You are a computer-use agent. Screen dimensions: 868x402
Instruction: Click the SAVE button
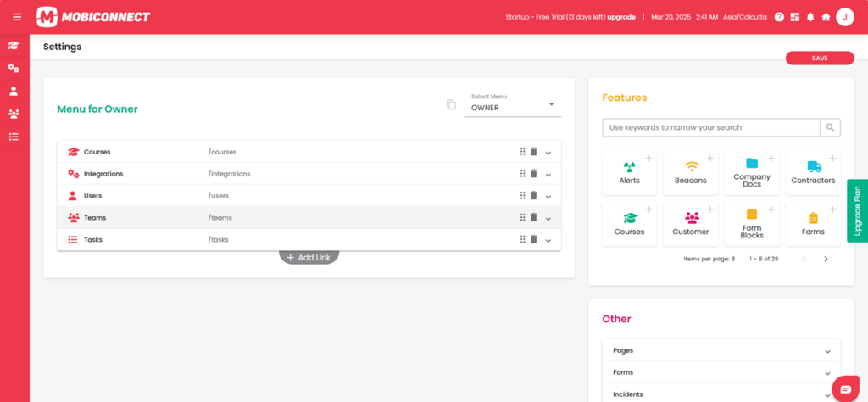tap(820, 59)
